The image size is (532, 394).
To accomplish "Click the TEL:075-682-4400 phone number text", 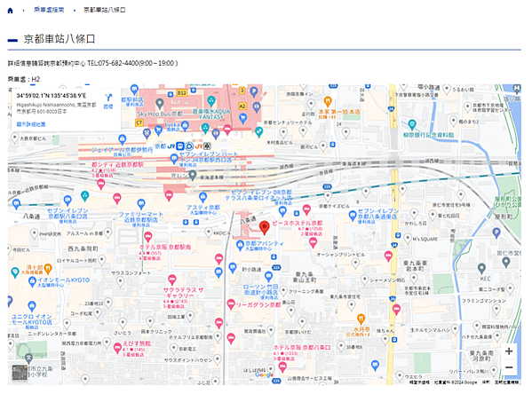I will point(113,63).
